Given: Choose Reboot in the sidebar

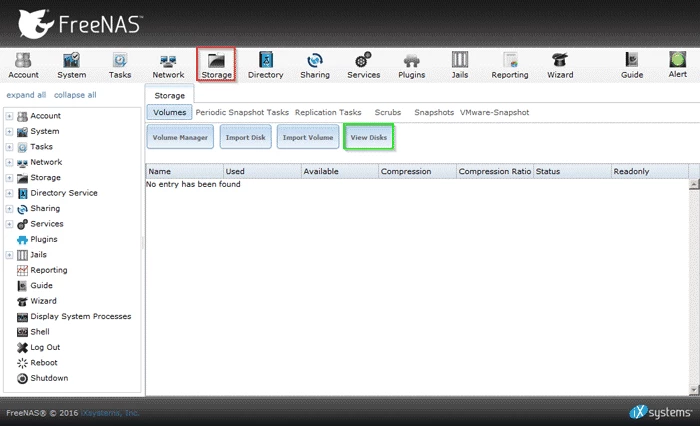Looking at the screenshot, I should point(37,363).
